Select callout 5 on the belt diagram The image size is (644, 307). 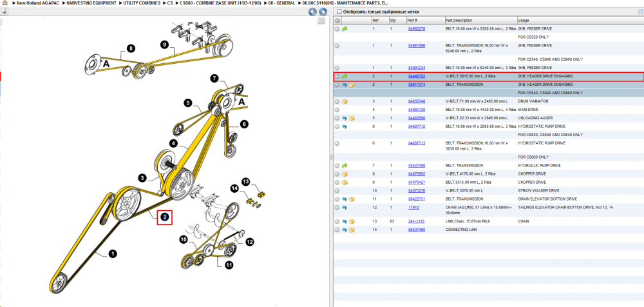point(187,103)
